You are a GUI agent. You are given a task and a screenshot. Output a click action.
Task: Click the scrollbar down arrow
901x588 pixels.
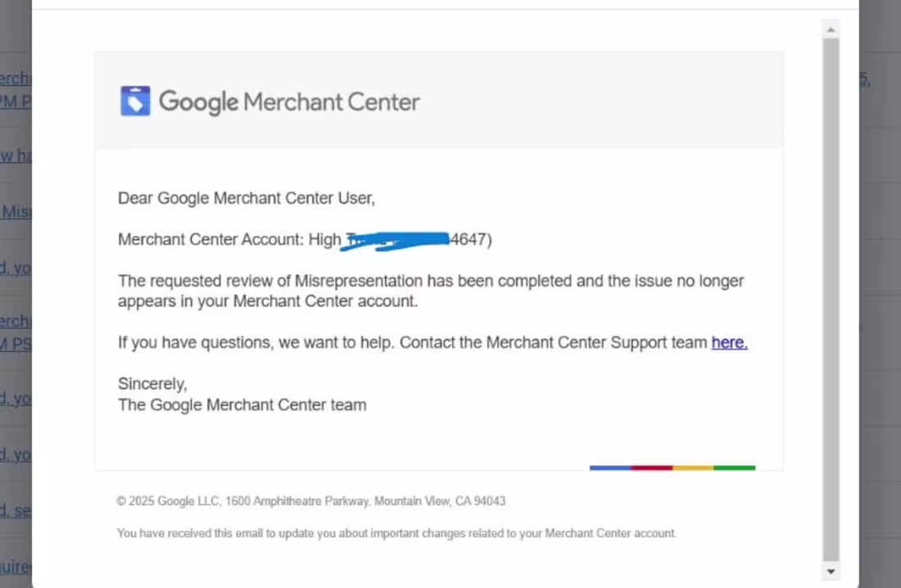[x=831, y=571]
